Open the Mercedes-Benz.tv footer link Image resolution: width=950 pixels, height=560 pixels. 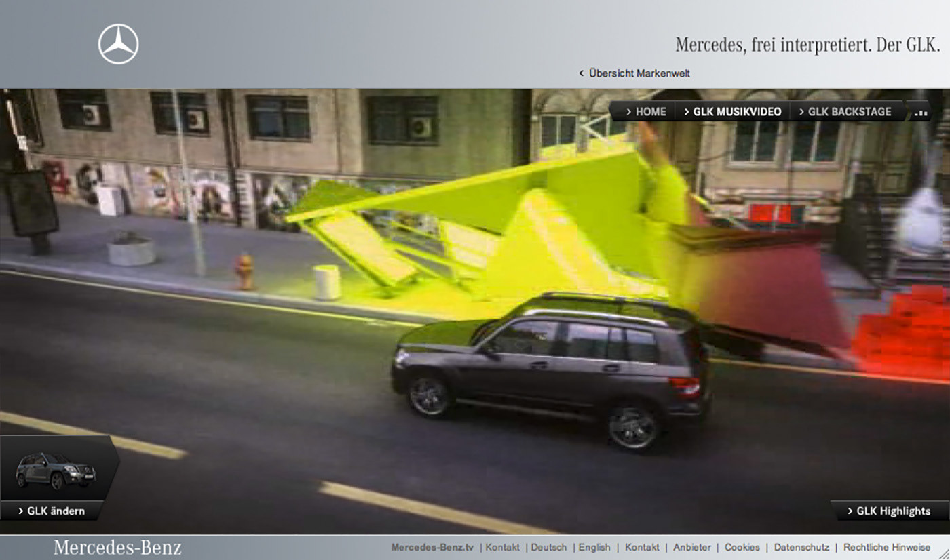(432, 547)
